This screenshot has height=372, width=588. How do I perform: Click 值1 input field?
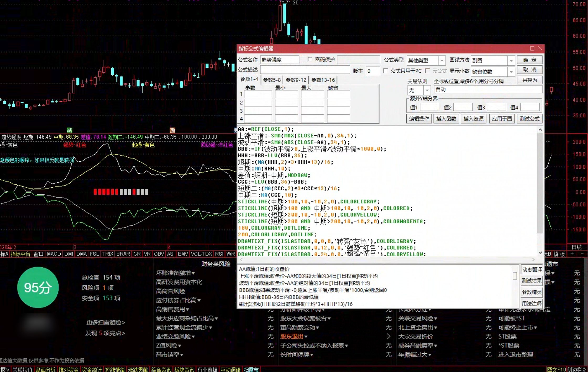[x=429, y=107]
